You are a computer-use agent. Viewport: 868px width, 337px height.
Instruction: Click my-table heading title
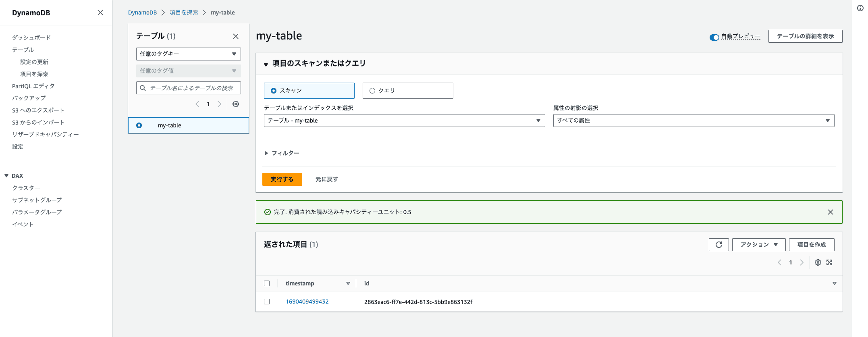point(279,36)
